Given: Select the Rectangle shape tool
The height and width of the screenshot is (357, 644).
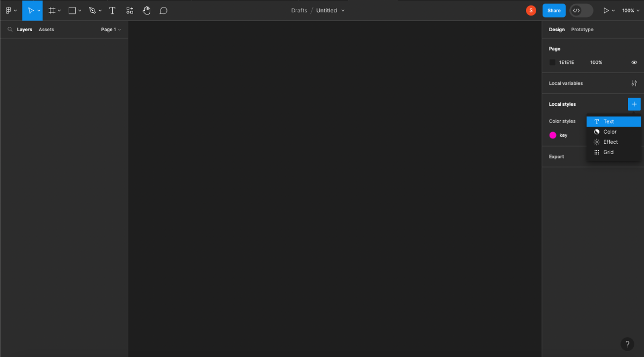Looking at the screenshot, I should tap(72, 10).
